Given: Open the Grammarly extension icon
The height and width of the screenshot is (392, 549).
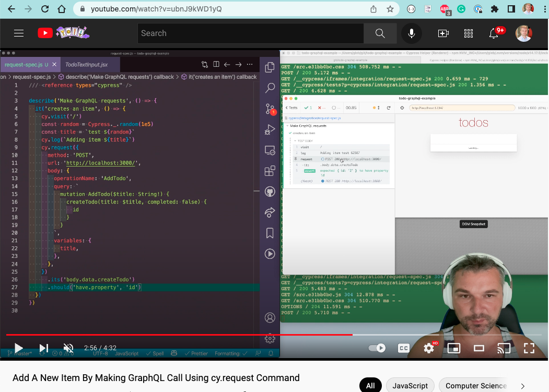Looking at the screenshot, I should pos(461,9).
